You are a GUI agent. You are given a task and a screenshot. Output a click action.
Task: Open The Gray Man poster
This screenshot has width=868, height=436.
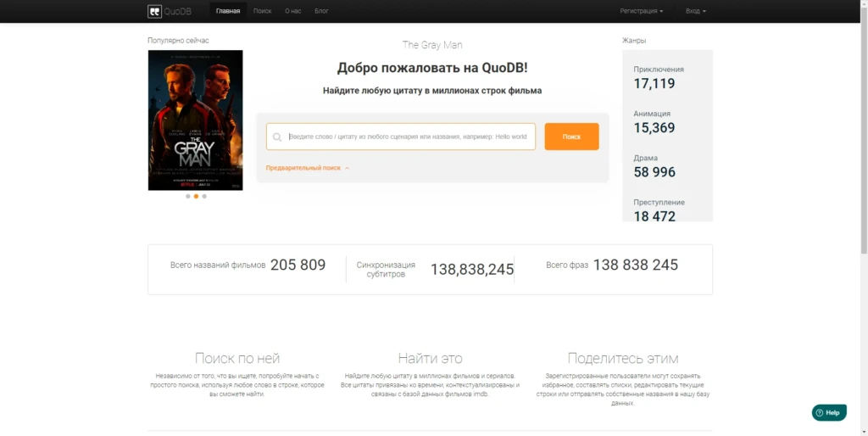click(196, 120)
